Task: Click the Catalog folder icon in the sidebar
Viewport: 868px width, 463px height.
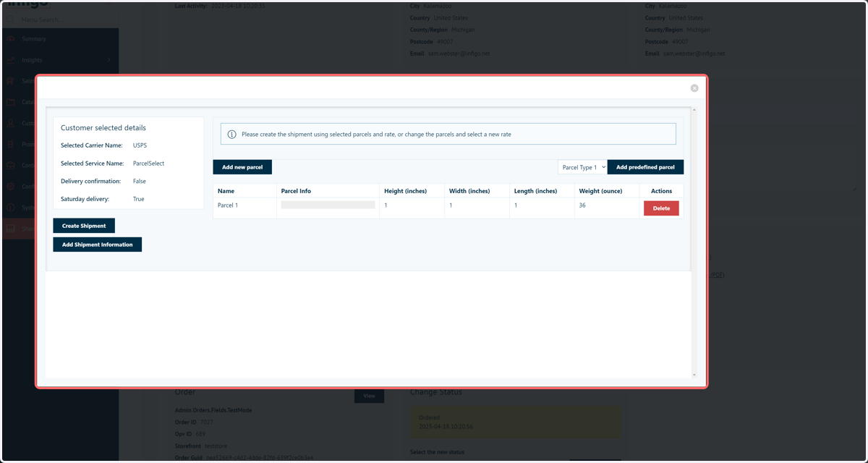Action: click(x=11, y=102)
